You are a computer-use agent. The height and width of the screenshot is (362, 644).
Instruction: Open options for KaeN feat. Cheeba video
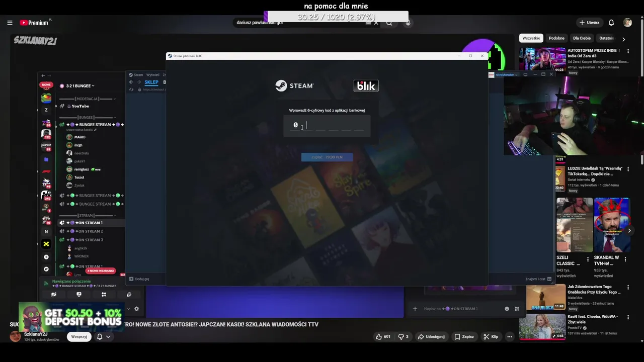pos(628,317)
